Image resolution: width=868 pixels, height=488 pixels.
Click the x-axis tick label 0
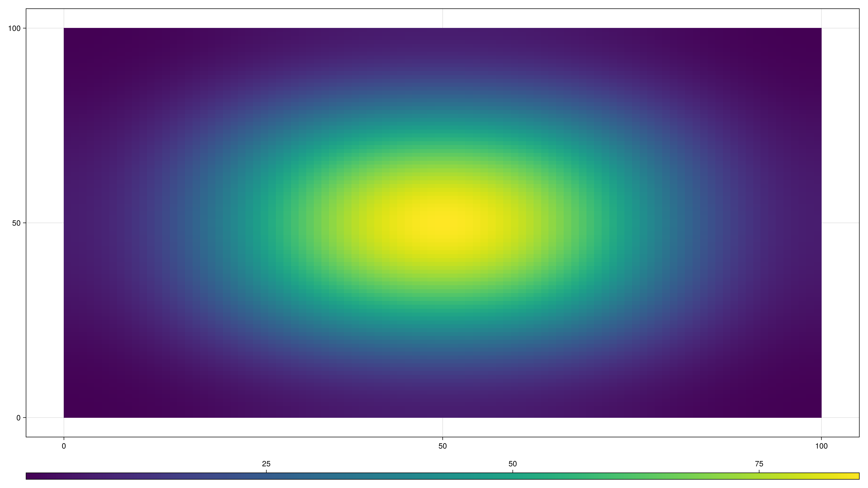click(x=64, y=446)
